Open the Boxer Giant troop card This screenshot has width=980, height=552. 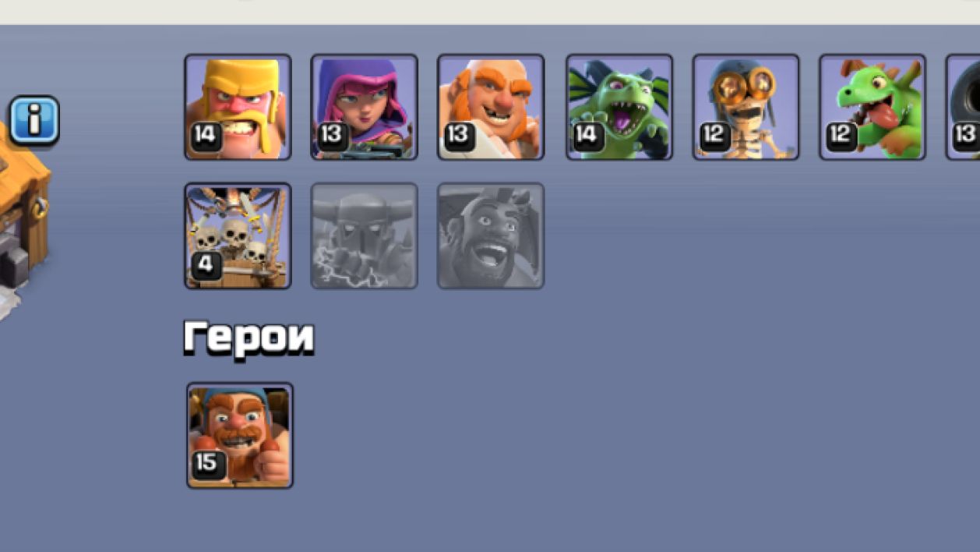(x=491, y=107)
